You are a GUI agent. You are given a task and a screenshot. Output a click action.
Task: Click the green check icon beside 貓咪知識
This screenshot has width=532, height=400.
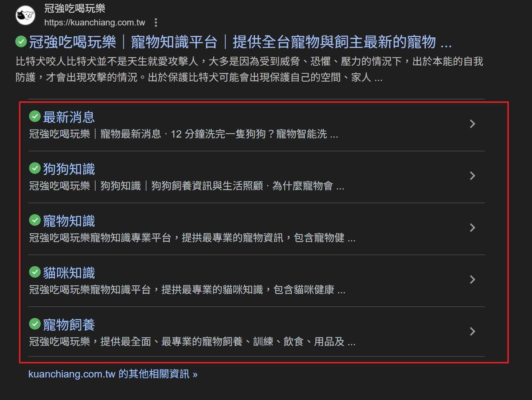35,272
